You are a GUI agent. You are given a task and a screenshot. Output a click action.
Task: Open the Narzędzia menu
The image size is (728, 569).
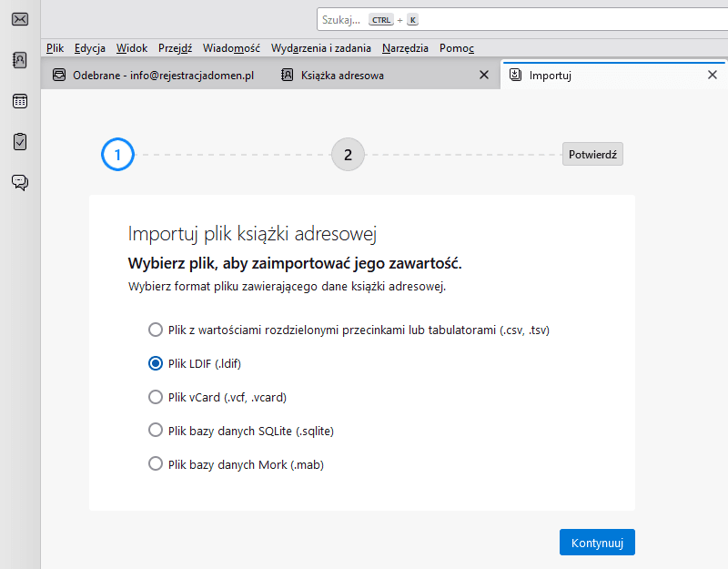(405, 48)
